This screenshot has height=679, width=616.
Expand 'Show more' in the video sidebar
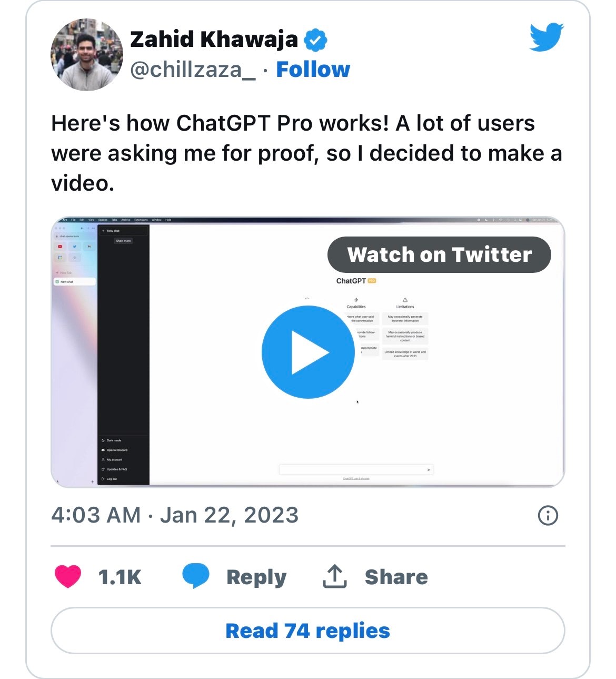(124, 241)
